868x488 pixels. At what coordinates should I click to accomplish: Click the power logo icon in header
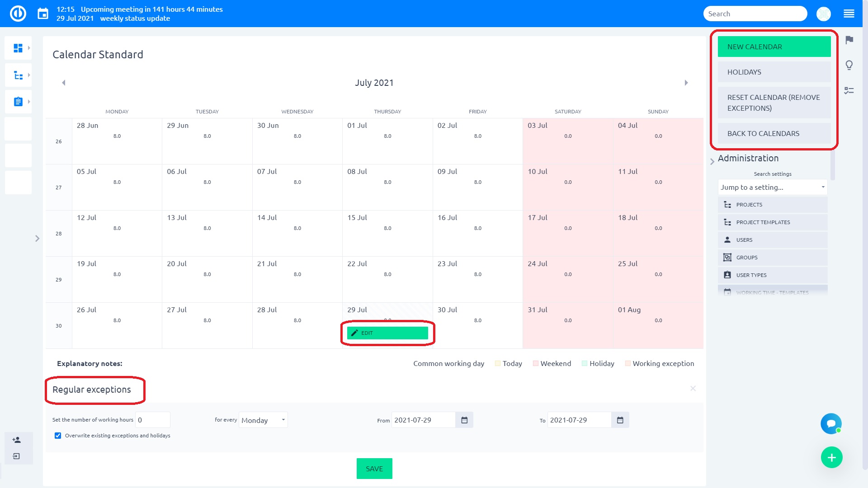click(18, 14)
